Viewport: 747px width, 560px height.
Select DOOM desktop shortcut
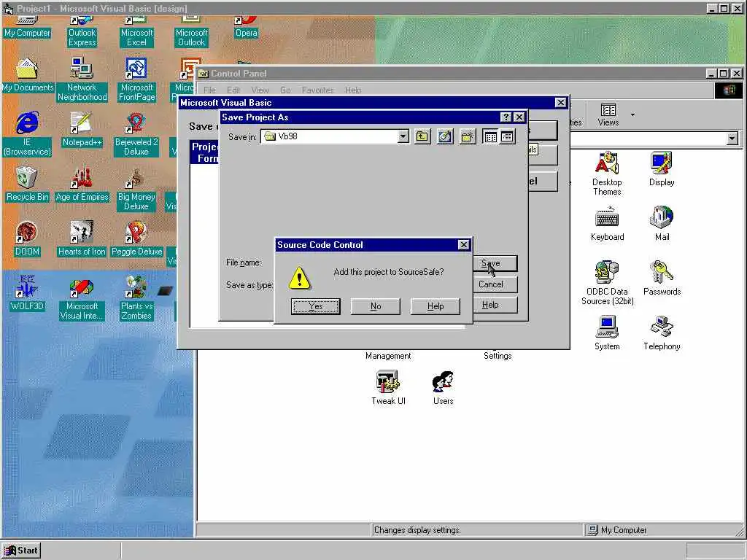pos(27,239)
